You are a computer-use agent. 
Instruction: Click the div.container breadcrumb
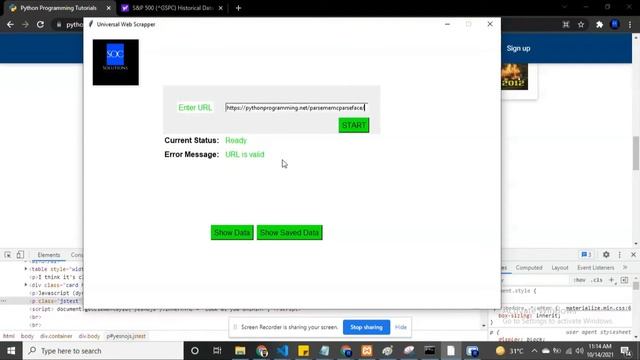click(56, 336)
